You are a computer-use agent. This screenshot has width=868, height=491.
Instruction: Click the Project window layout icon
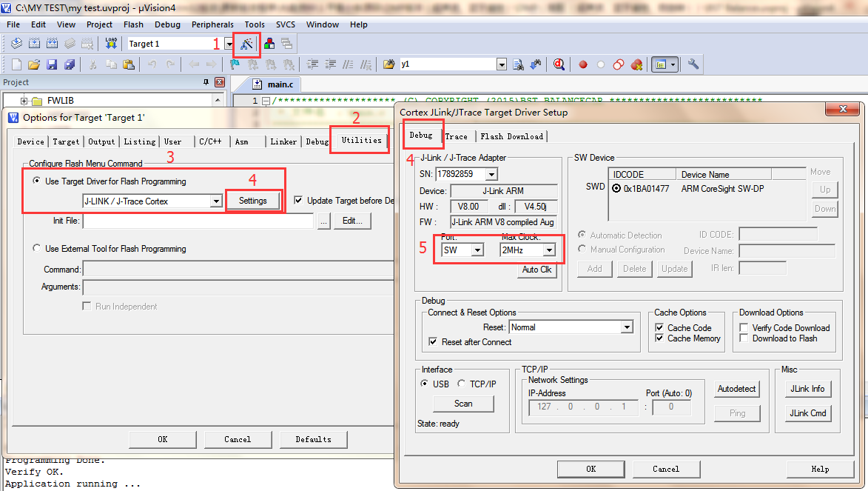click(x=660, y=64)
